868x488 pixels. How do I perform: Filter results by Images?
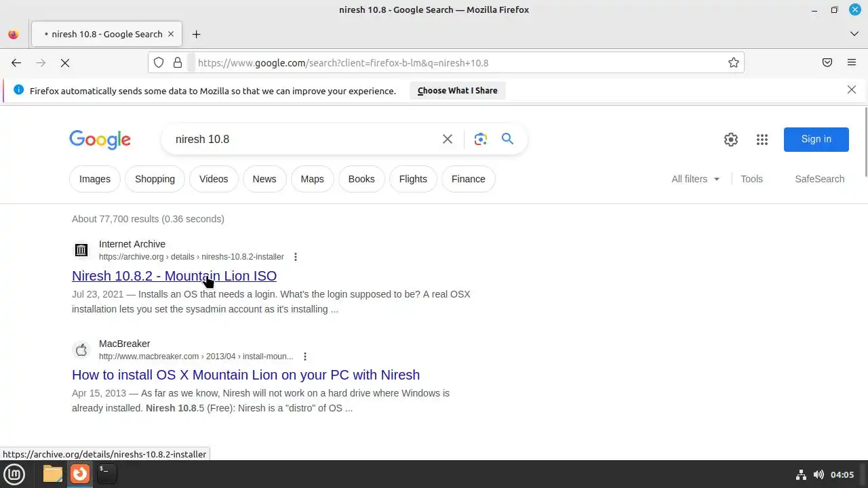pyautogui.click(x=95, y=179)
